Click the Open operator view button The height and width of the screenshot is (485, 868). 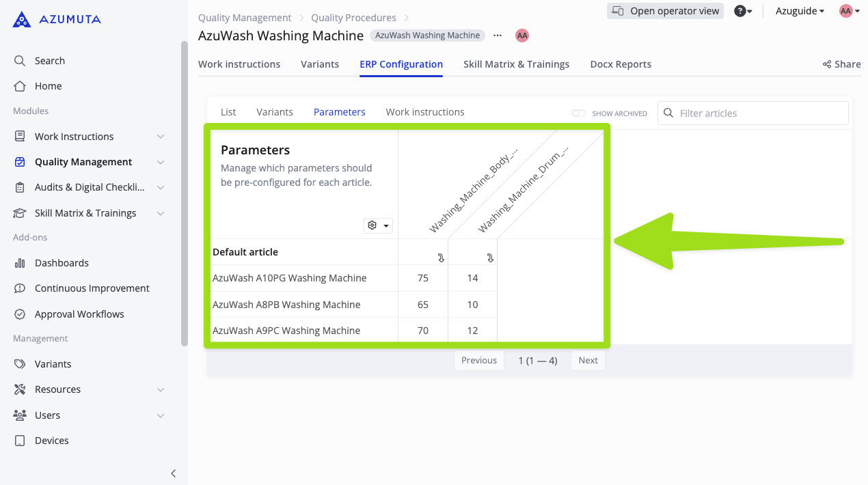(665, 11)
